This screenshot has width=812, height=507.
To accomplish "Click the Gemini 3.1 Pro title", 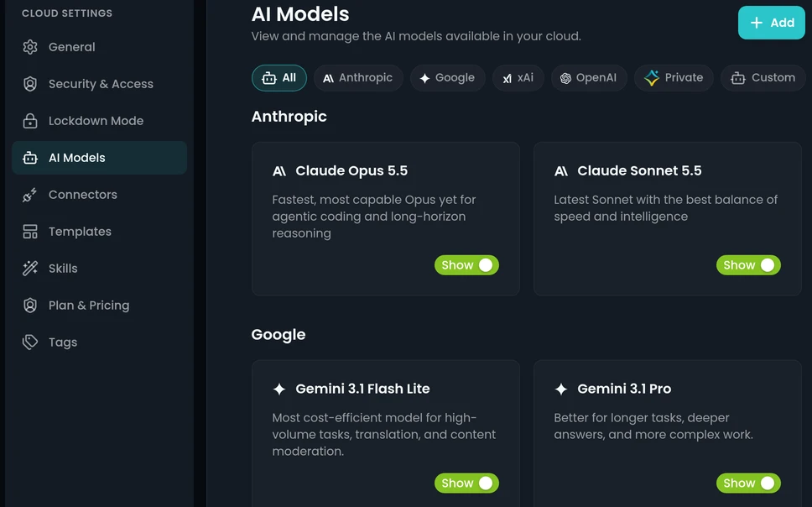I will pos(624,389).
